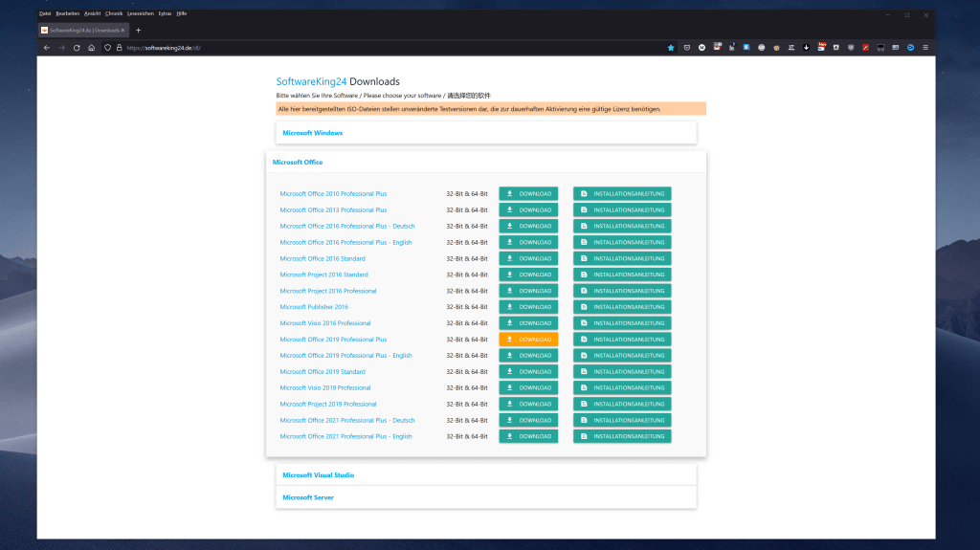Click the tracking protection shield icon
The image size is (980, 550).
click(107, 48)
